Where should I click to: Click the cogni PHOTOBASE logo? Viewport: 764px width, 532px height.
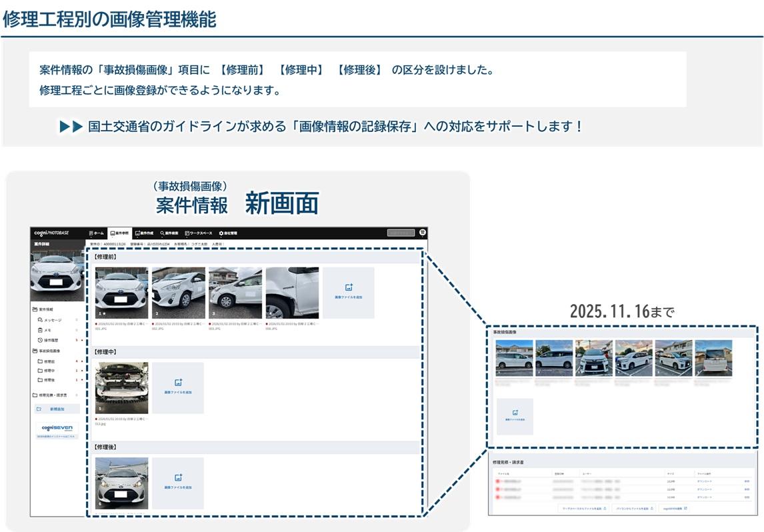tap(52, 233)
